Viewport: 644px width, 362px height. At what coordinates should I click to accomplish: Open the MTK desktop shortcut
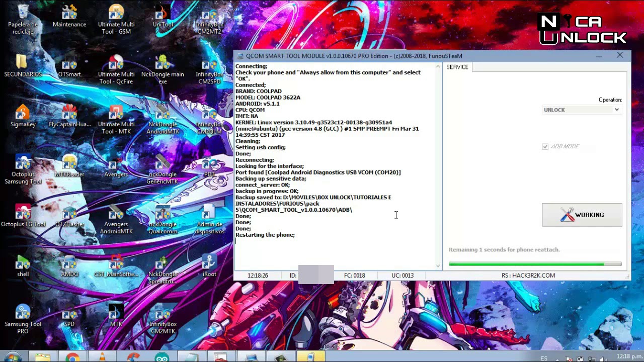tap(116, 316)
